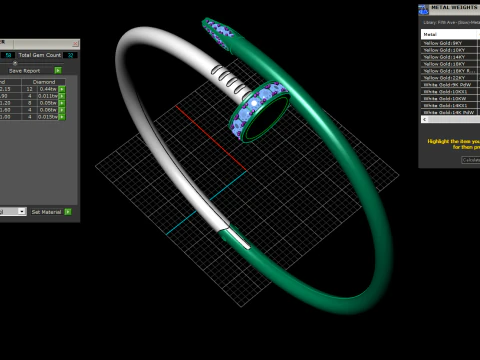Viewport: 480px width, 360px height.
Task: Click the Calculate button in Metal Weights
Action: point(471,160)
